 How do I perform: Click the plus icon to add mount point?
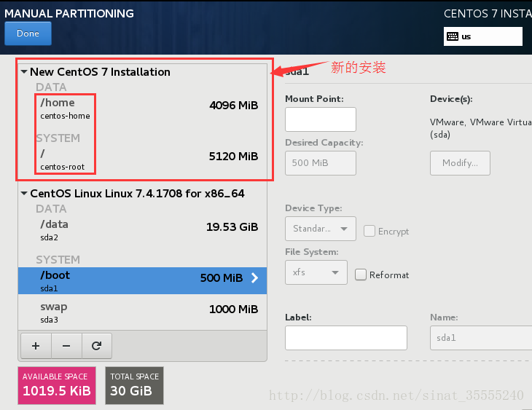pos(36,346)
